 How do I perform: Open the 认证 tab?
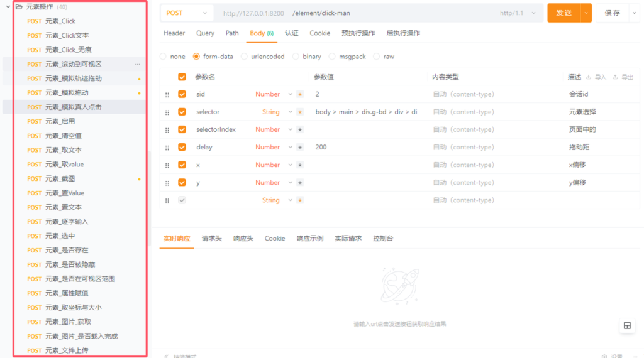coord(292,33)
